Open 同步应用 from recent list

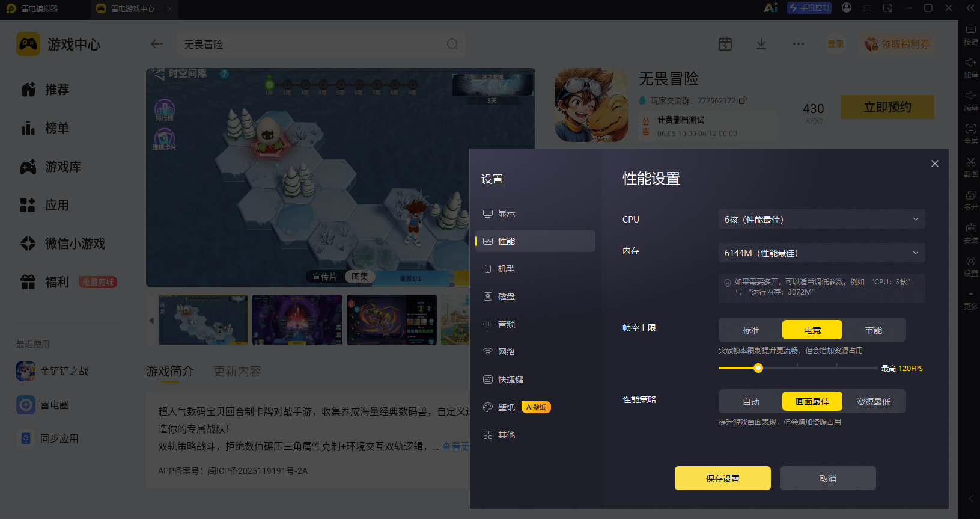pyautogui.click(x=48, y=438)
